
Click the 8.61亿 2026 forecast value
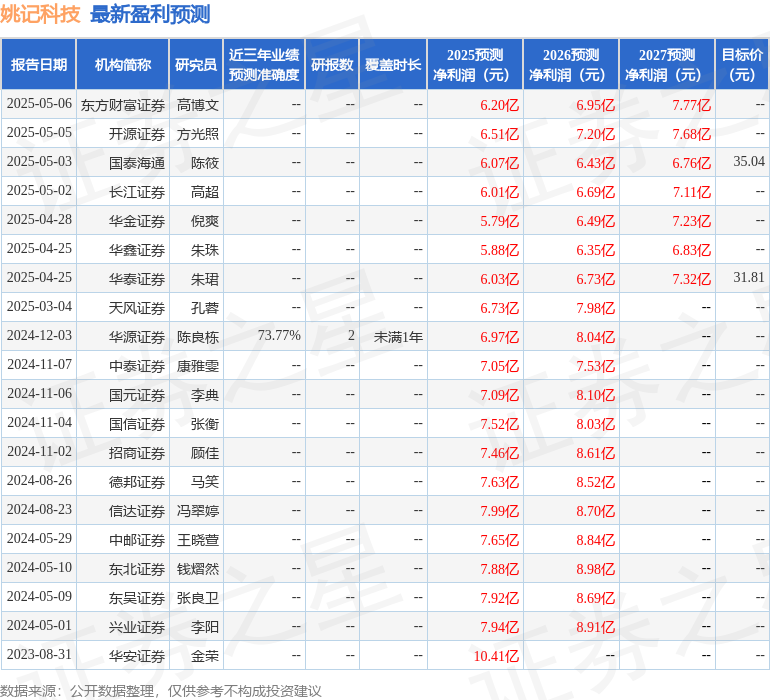[596, 453]
